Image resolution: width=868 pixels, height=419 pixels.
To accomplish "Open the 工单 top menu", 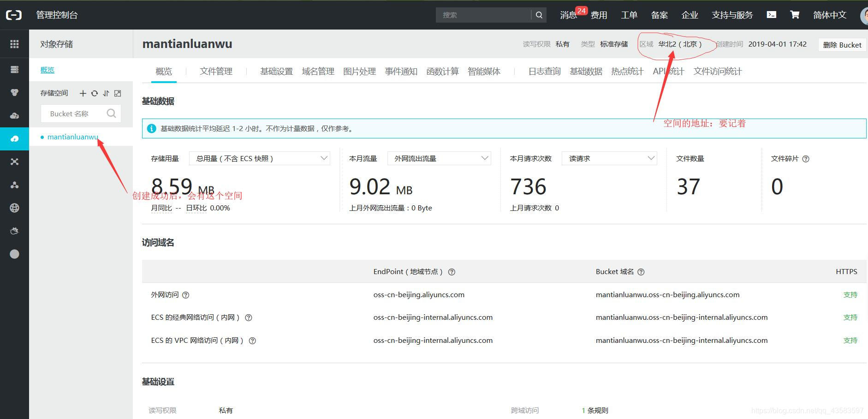I will click(x=629, y=15).
